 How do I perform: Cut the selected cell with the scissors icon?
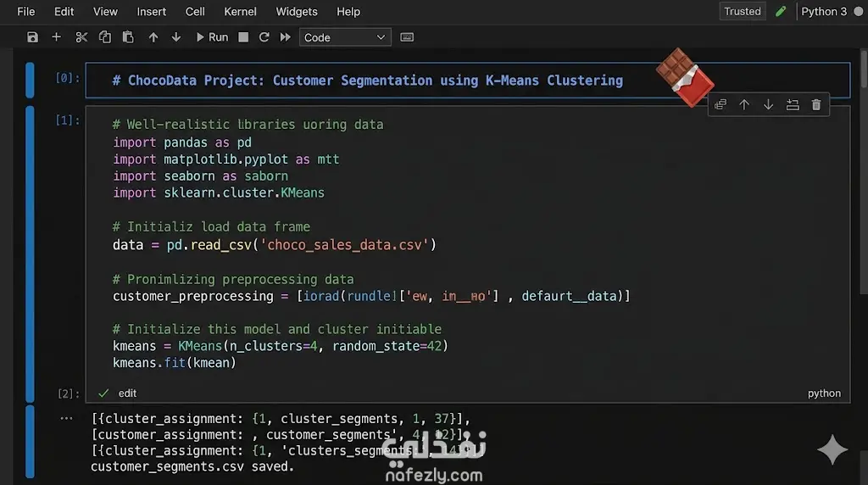81,37
